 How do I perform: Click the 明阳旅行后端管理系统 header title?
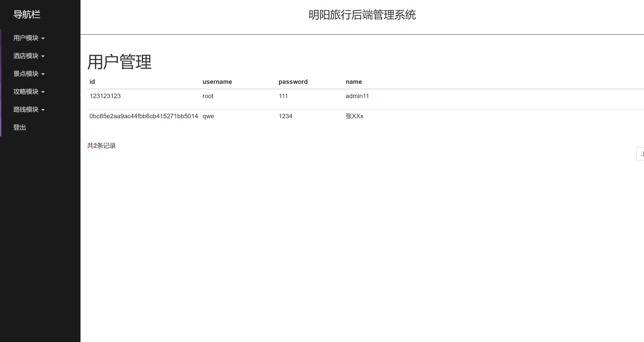coord(362,15)
